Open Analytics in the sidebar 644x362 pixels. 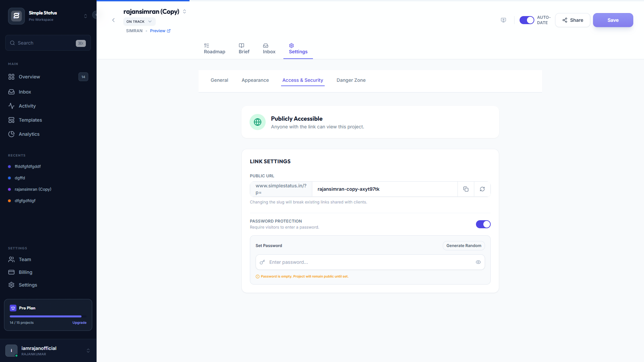[29, 134]
